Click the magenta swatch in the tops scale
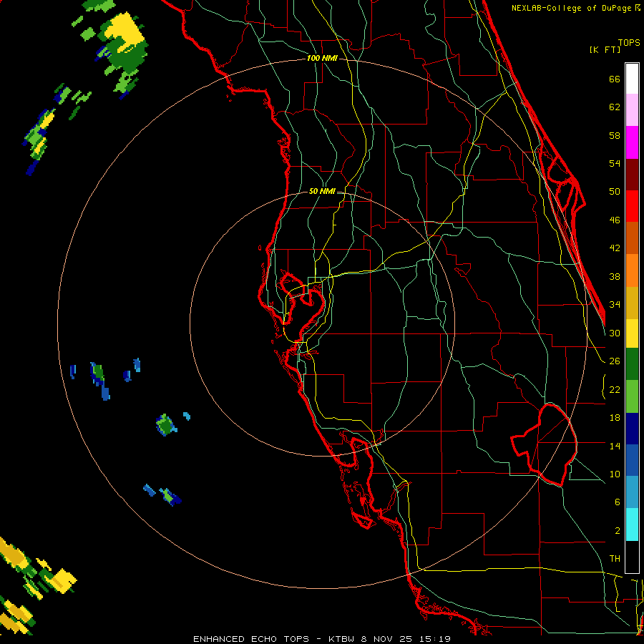The image size is (644, 644). pos(632,142)
